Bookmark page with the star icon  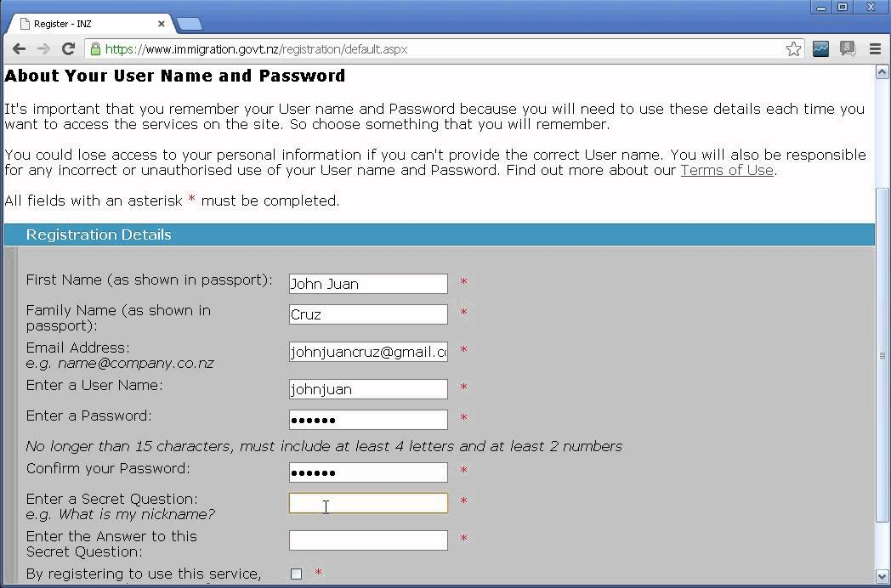pyautogui.click(x=793, y=48)
